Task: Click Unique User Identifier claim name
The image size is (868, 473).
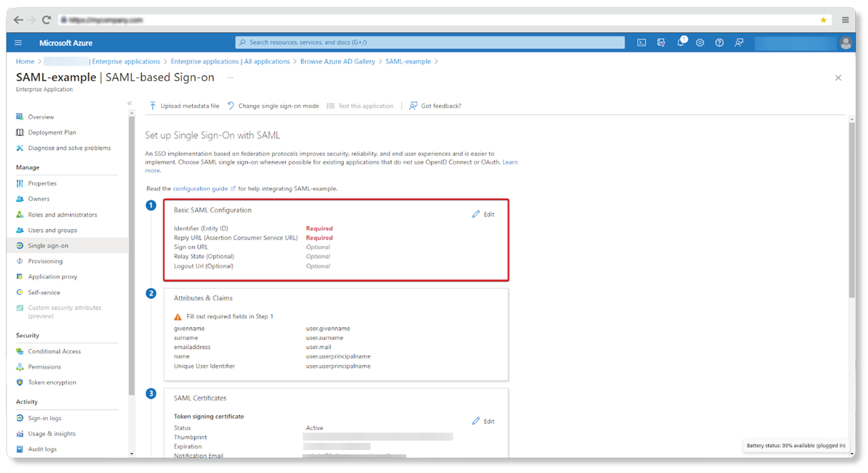Action: 204,366
